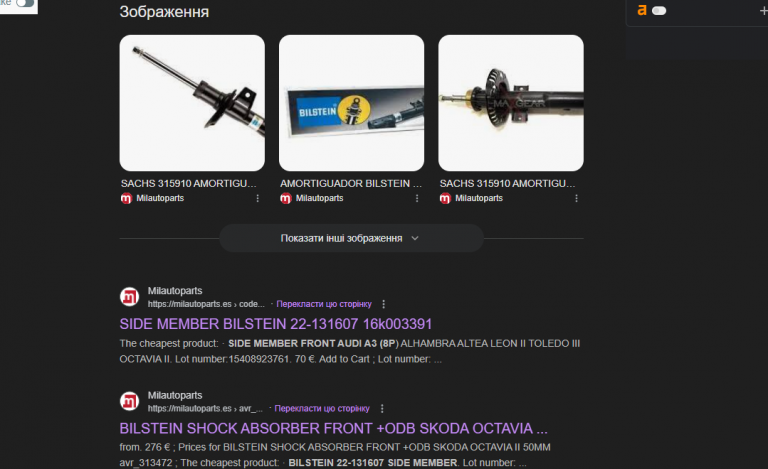Toggle the switch in the top-left corner
Viewport: 768px width, 469px height.
tap(25, 3)
